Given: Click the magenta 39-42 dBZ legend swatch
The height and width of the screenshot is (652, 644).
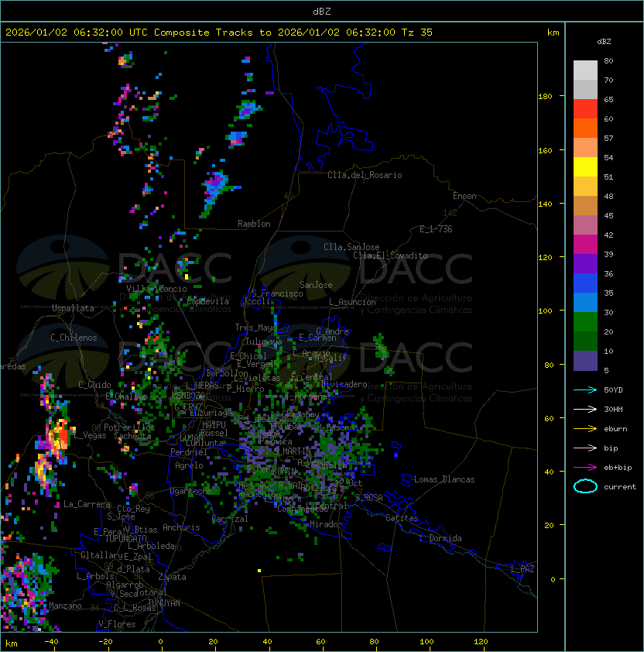Looking at the screenshot, I should 585,244.
